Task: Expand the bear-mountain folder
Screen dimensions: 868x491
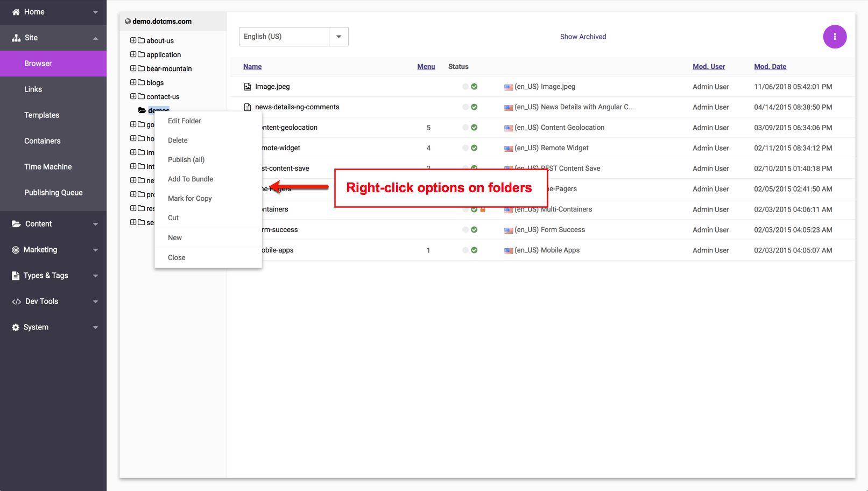Action: 133,68
